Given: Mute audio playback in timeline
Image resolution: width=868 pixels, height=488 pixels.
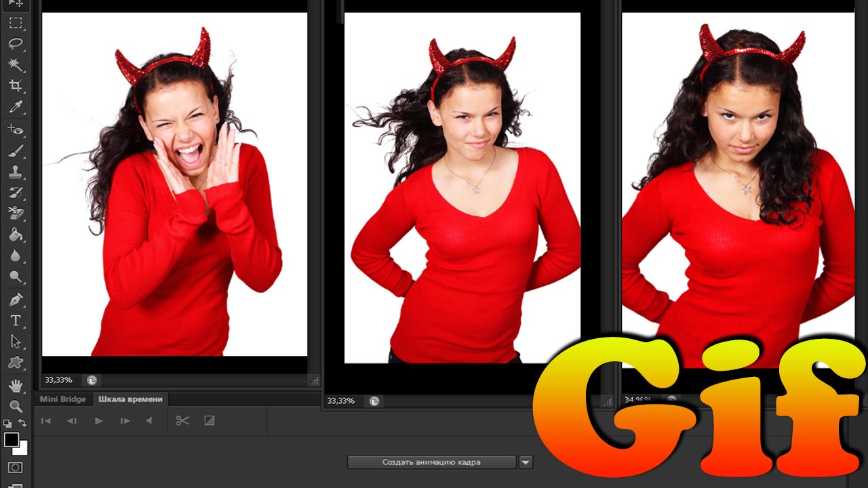Looking at the screenshot, I should (x=150, y=421).
